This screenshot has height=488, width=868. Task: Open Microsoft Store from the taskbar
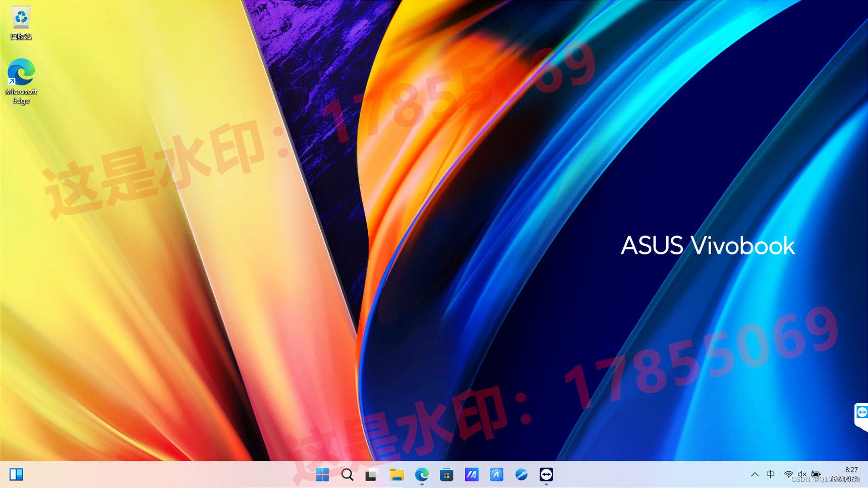(x=446, y=474)
